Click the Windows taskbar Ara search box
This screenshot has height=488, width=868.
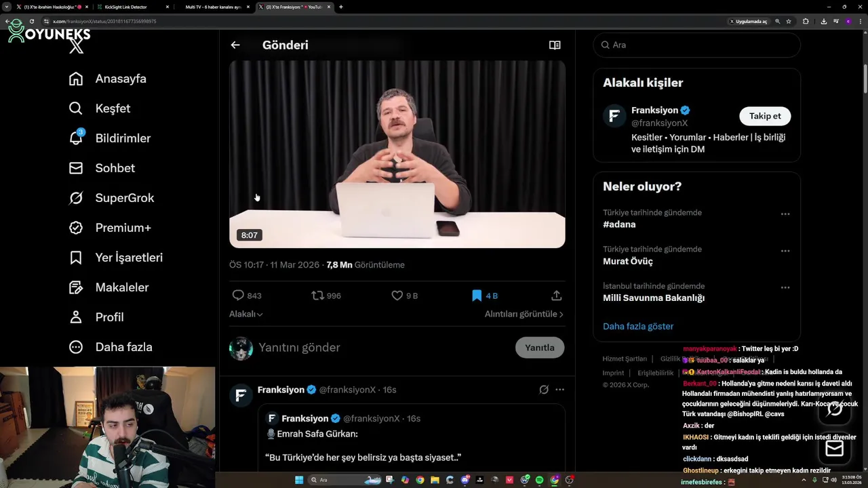point(344,480)
